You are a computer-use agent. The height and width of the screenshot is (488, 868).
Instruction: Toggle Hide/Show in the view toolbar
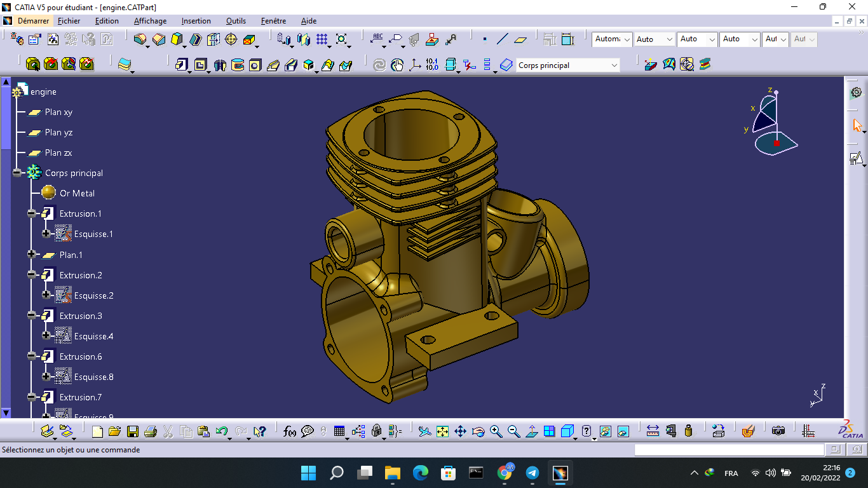point(605,432)
